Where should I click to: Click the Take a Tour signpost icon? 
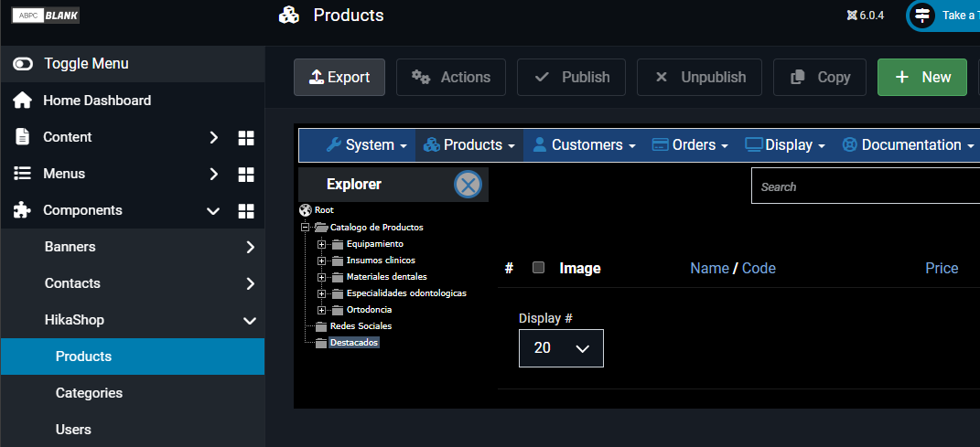point(922,16)
